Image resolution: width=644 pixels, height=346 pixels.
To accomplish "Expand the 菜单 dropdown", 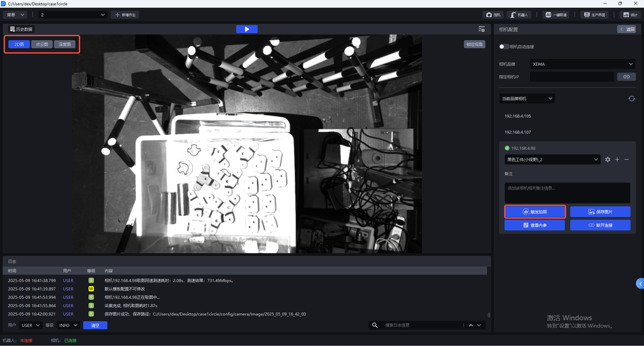I will pyautogui.click(x=16, y=15).
